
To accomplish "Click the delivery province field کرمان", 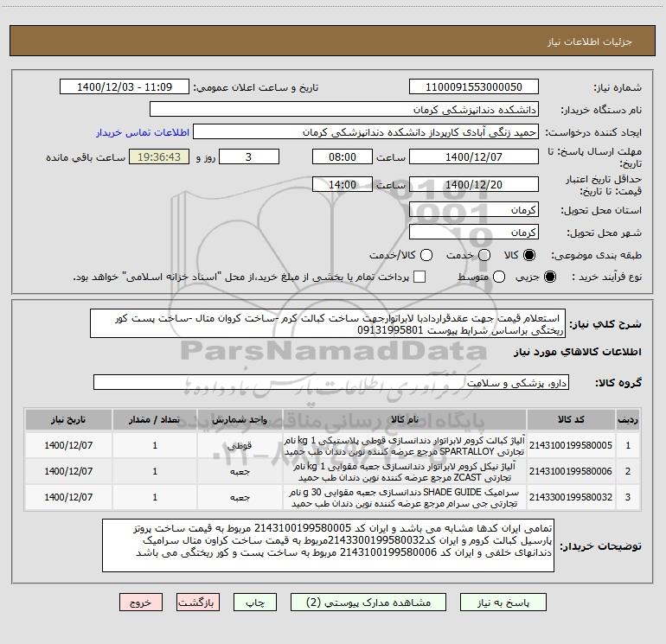I will click(474, 210).
